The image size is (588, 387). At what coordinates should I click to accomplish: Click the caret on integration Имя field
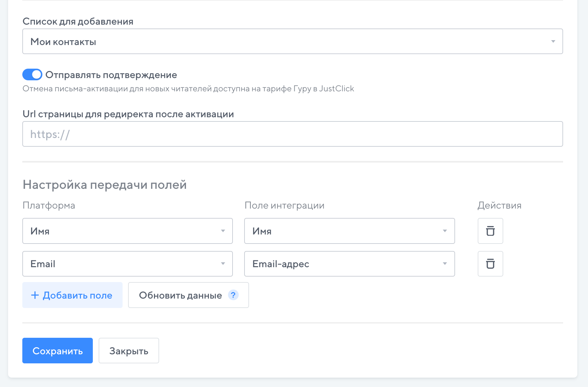[445, 231]
